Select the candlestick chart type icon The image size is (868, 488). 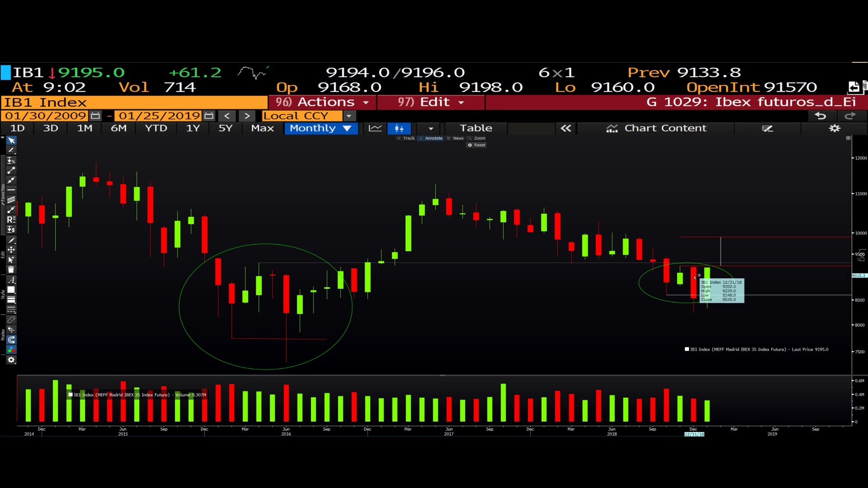coord(399,128)
